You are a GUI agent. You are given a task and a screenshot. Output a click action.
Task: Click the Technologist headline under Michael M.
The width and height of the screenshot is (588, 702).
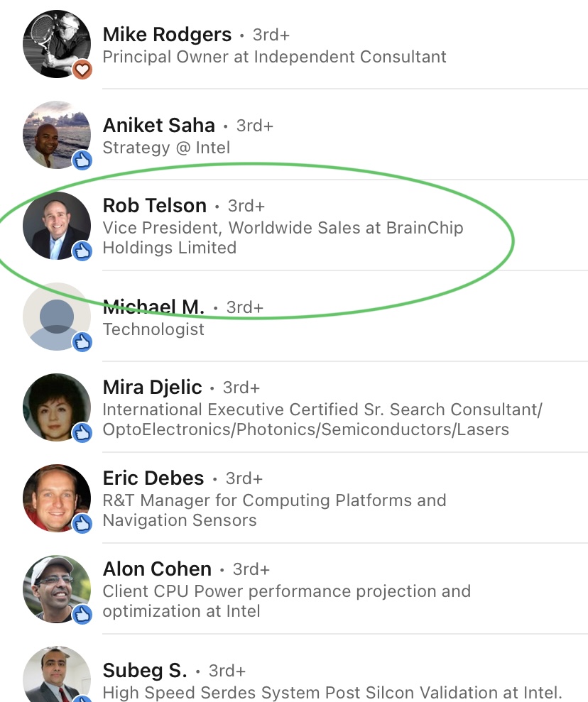coord(153,329)
